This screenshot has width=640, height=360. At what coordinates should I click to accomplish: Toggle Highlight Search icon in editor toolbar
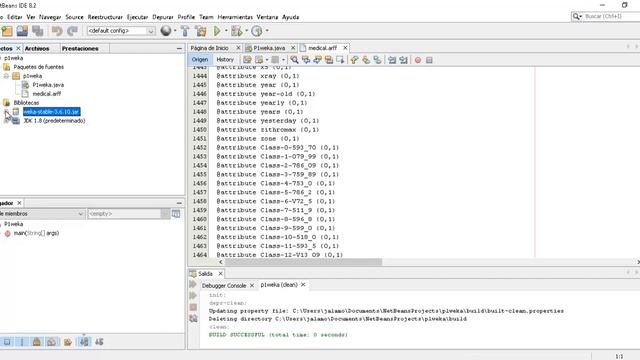(x=329, y=60)
